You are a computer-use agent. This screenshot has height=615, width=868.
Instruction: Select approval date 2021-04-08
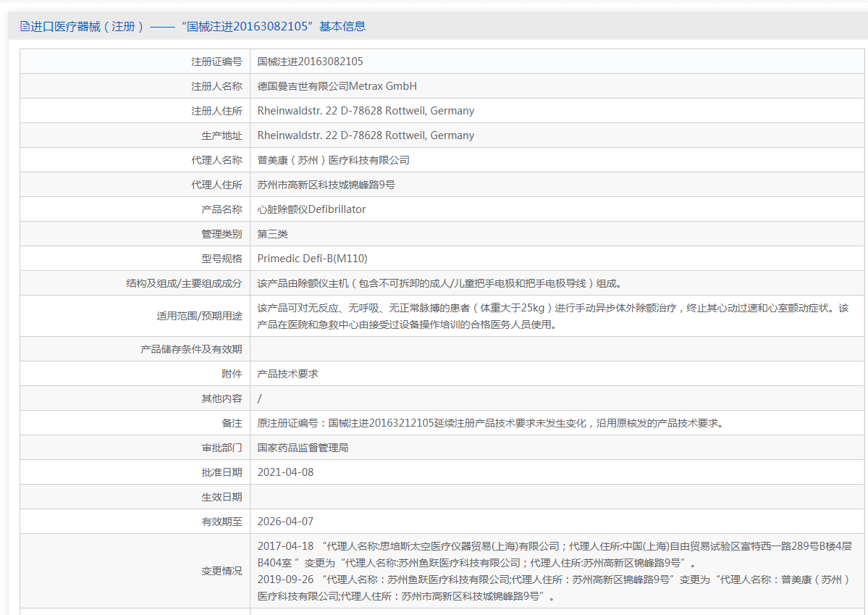point(285,472)
